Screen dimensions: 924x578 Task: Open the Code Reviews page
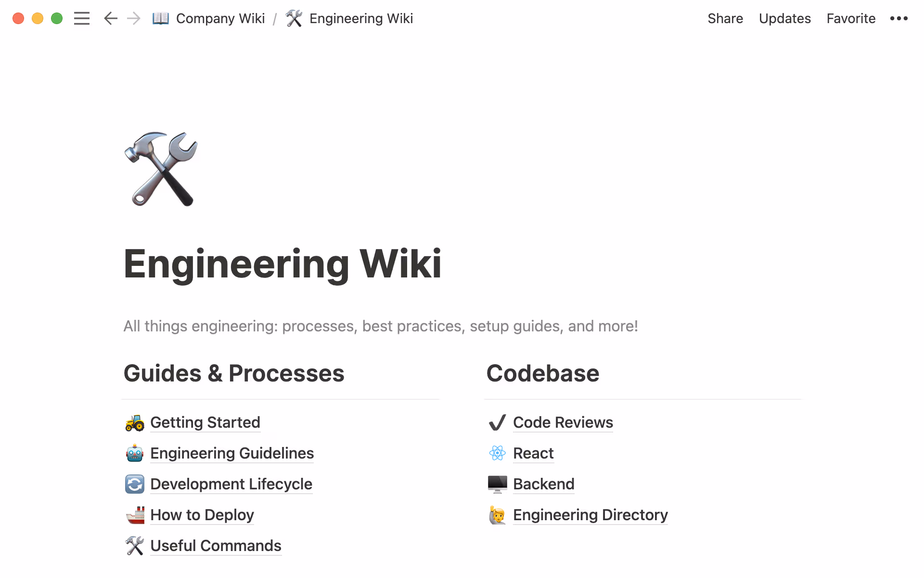[563, 422]
